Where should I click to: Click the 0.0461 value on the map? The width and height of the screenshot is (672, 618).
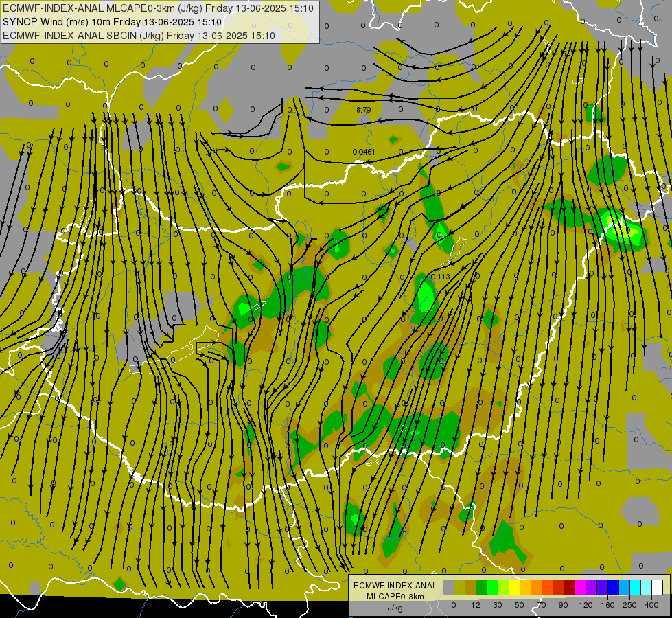(364, 152)
